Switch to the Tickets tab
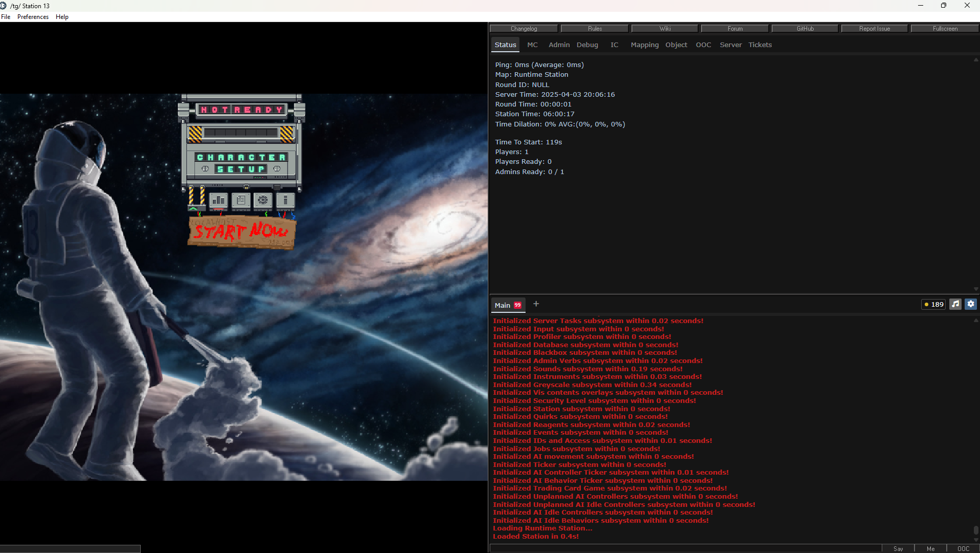The image size is (980, 553). click(760, 45)
